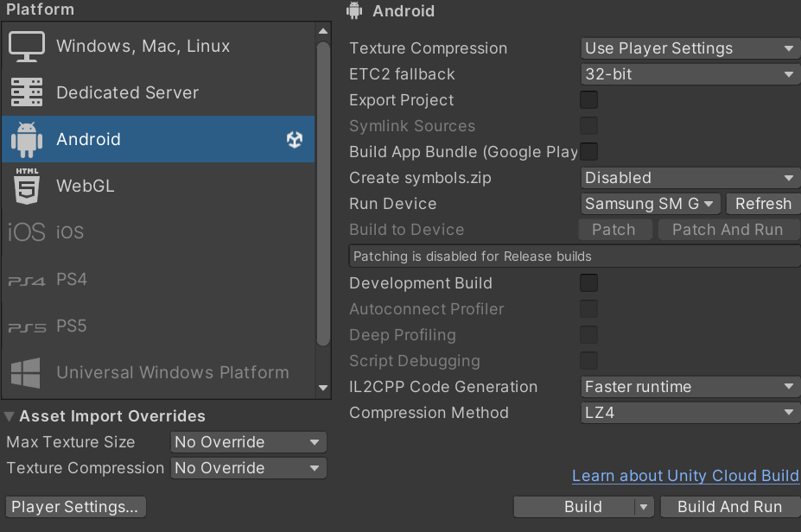The width and height of the screenshot is (801, 532).
Task: Open the Run Device Samsung dropdown
Action: coord(651,204)
